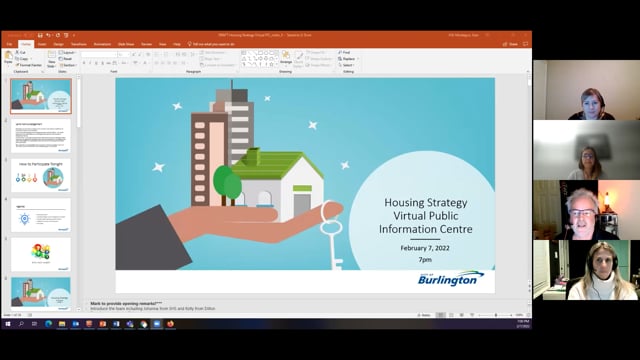Click Find in the Editing group

pos(344,53)
